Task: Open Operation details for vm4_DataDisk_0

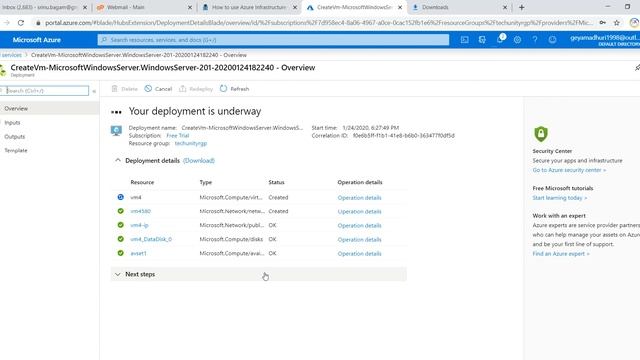Action: pos(359,240)
